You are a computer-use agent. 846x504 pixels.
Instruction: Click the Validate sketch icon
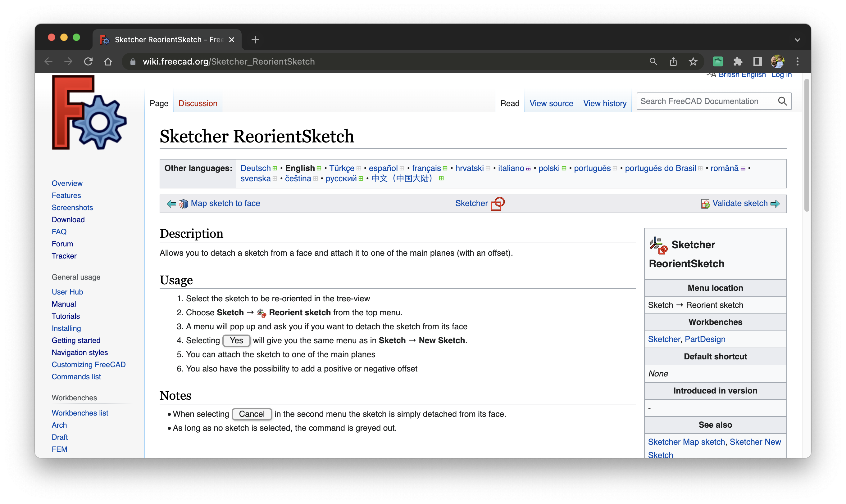pyautogui.click(x=705, y=204)
